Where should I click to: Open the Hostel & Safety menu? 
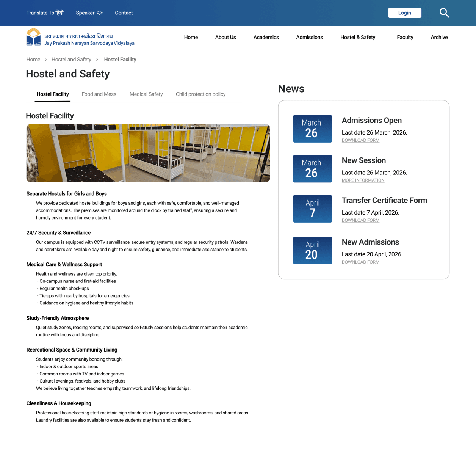pyautogui.click(x=358, y=37)
